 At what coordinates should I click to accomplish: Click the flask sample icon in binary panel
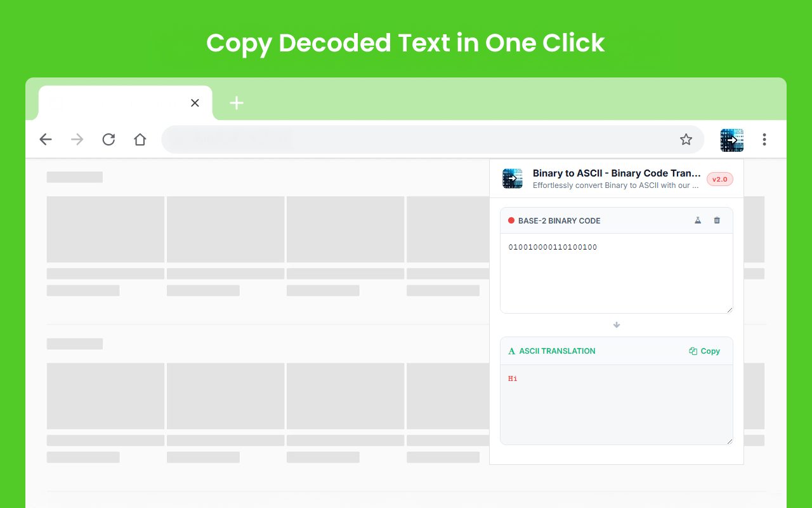pyautogui.click(x=698, y=220)
